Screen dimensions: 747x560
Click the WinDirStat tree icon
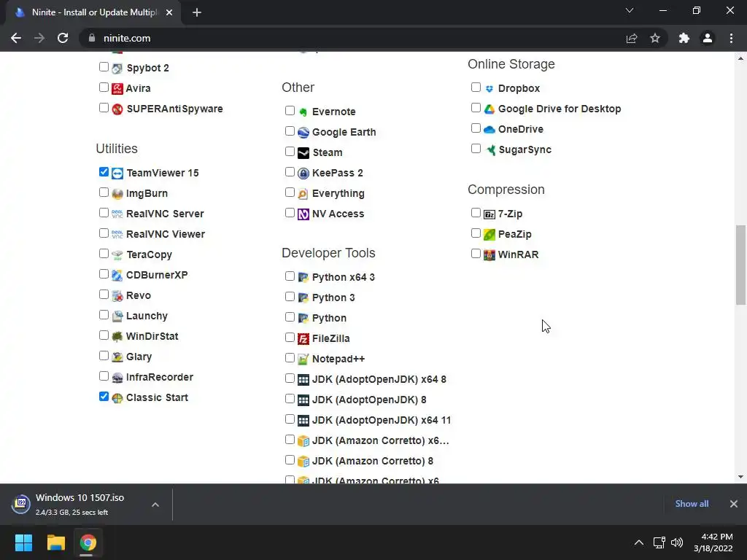(x=117, y=337)
